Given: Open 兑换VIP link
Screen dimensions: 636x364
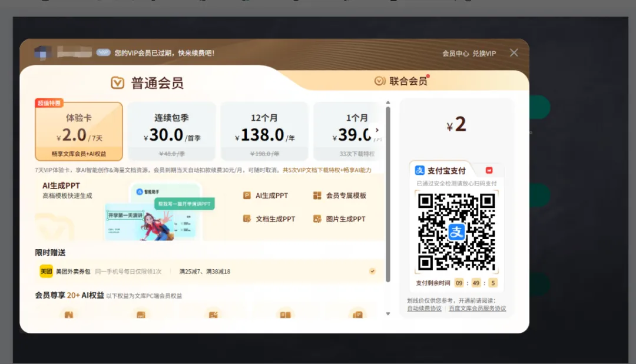Looking at the screenshot, I should (x=484, y=53).
